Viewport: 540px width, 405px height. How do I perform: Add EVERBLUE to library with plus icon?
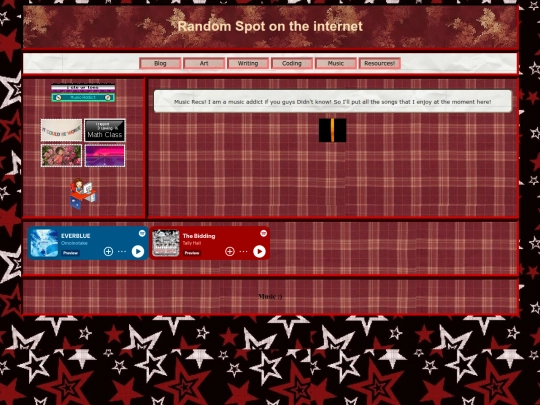pos(108,251)
